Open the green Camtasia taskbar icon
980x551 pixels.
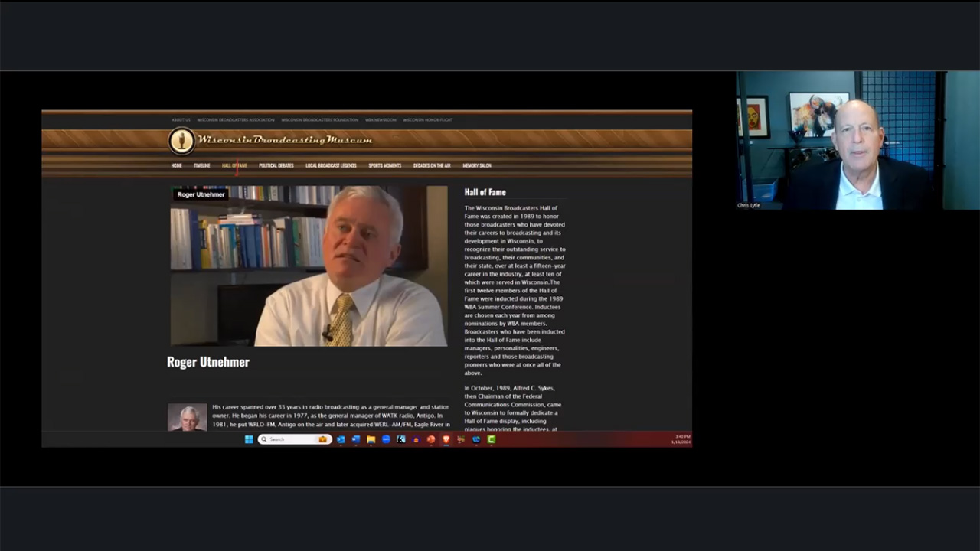tap(492, 439)
